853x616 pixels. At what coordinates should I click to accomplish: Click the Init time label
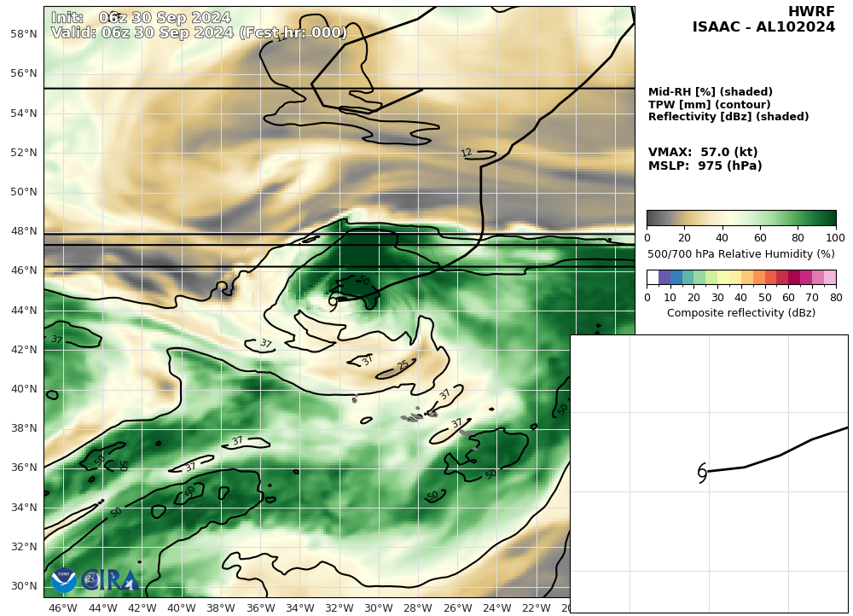141,18
